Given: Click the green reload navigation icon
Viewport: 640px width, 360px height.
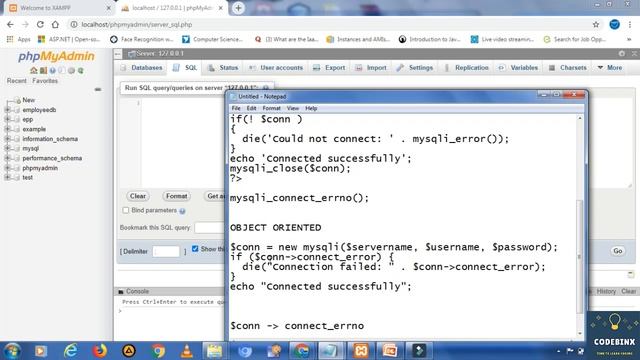Looking at the screenshot, I should click(81, 71).
